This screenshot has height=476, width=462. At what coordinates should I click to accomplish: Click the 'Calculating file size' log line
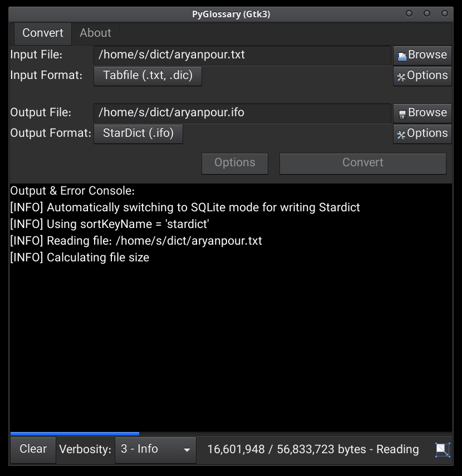tap(80, 257)
